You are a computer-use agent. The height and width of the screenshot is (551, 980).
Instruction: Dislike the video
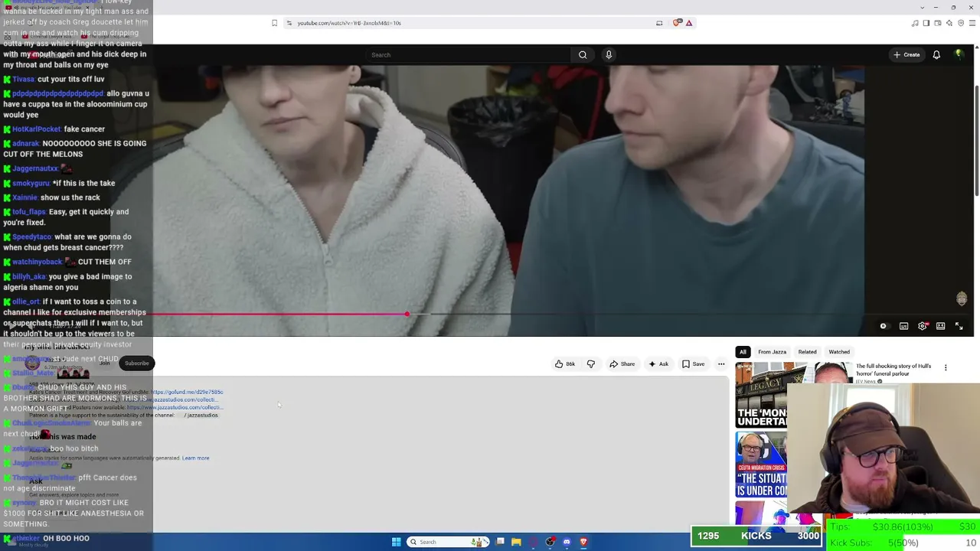(591, 364)
